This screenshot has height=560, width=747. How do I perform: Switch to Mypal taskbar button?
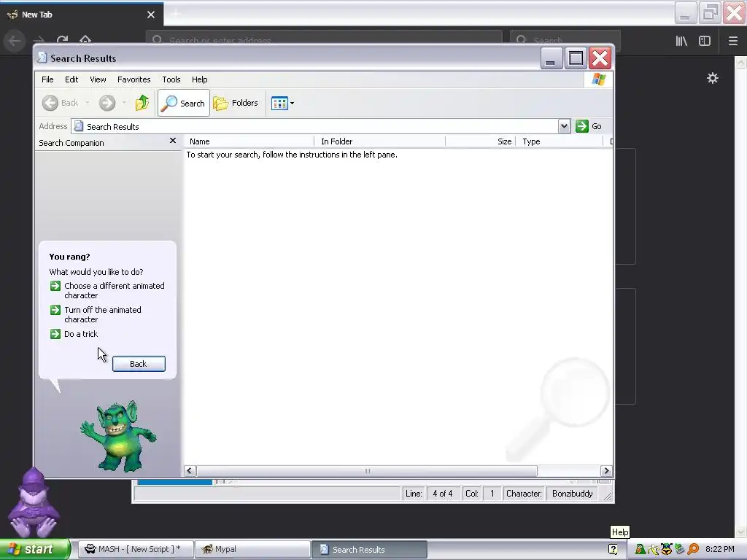pyautogui.click(x=252, y=549)
